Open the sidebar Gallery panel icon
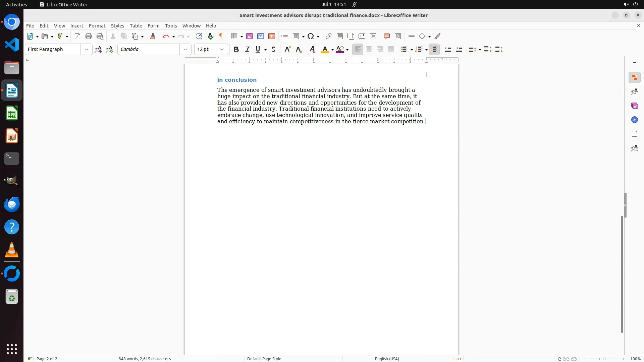The image size is (644, 362). point(634,106)
